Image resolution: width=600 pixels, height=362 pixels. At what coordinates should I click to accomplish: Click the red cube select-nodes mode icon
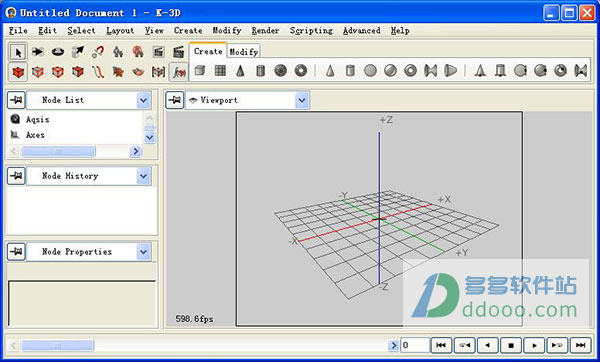pos(18,72)
